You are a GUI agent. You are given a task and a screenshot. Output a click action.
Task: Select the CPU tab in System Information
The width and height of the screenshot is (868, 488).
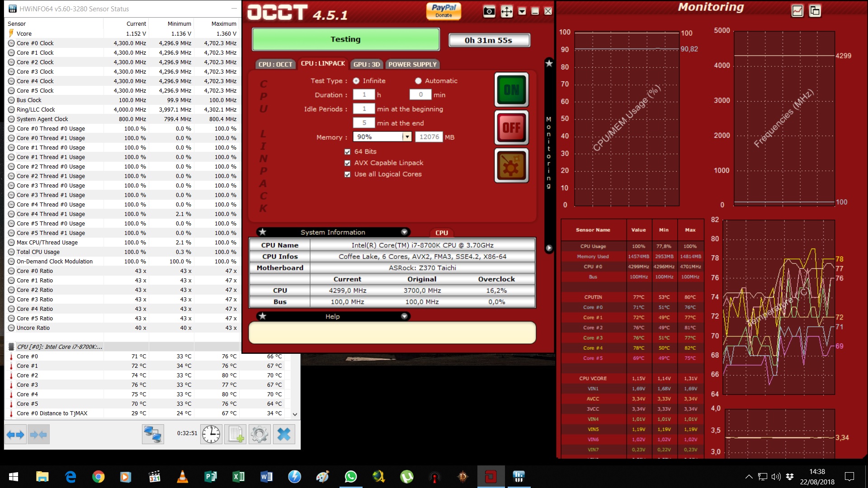442,233
